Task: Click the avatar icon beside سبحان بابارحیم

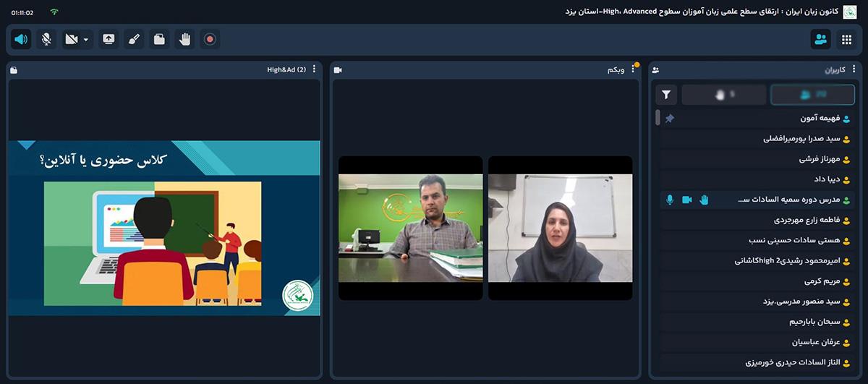Action: pos(846,322)
